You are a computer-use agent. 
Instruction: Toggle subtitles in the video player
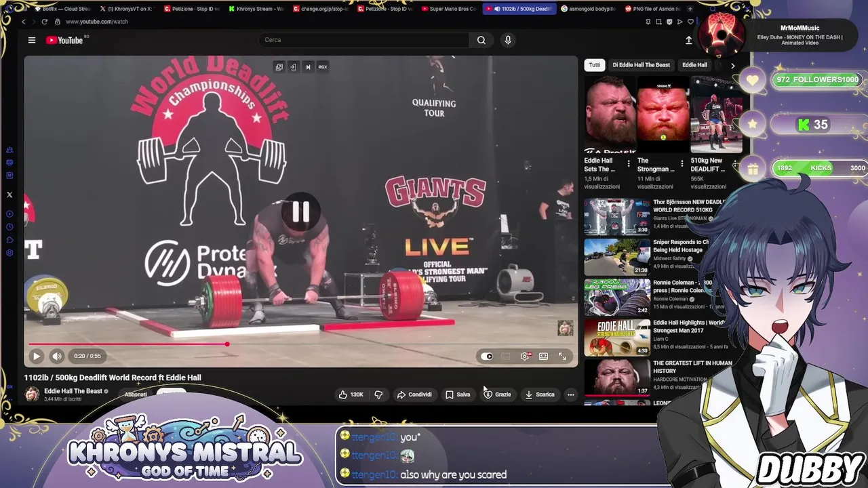[x=505, y=356]
